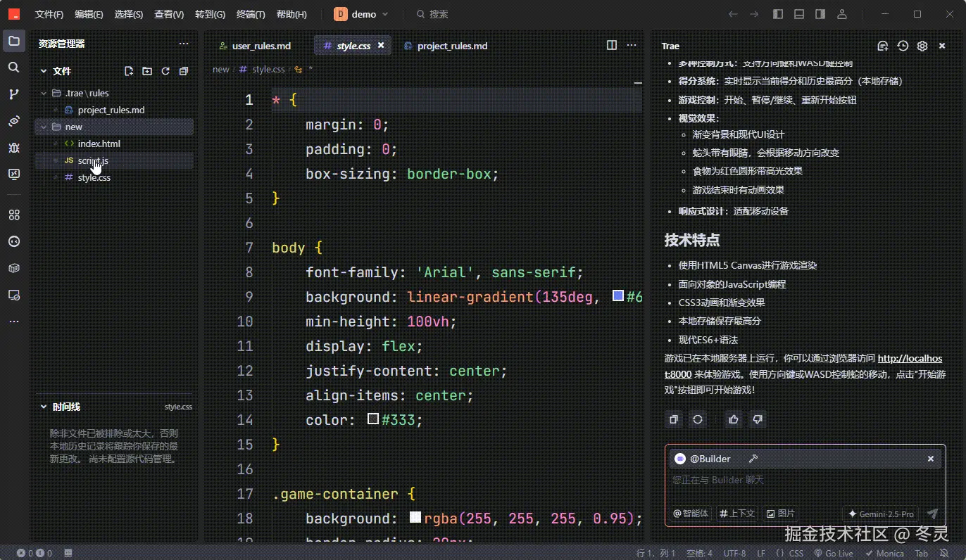Click the Monica status bar item

tap(884, 554)
